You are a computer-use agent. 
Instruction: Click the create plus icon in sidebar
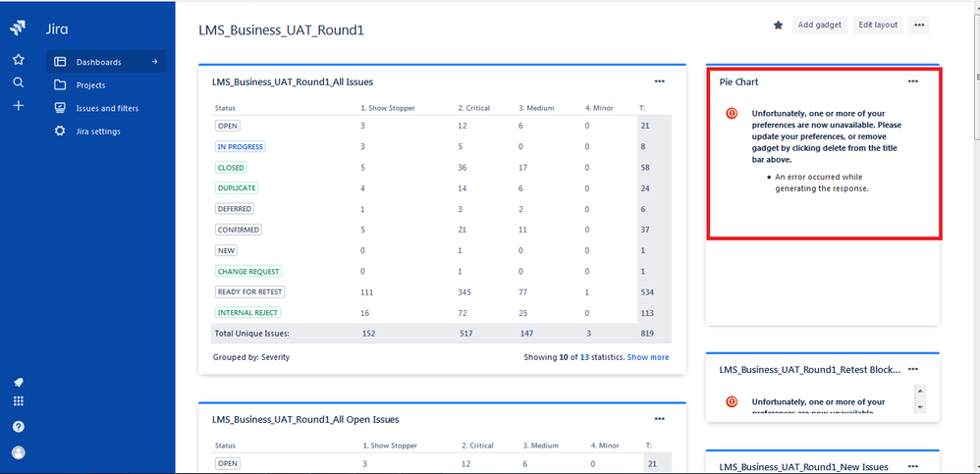(x=18, y=106)
